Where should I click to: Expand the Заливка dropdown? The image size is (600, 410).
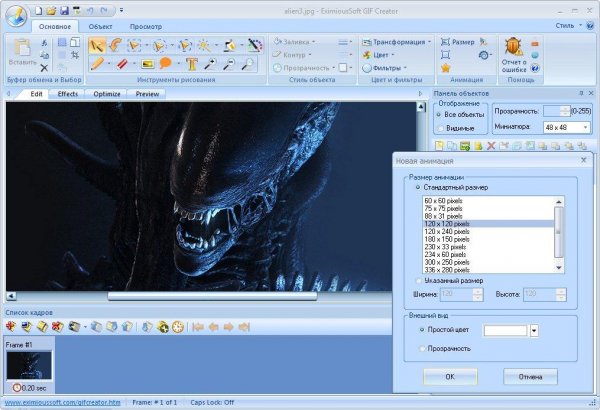tap(294, 41)
